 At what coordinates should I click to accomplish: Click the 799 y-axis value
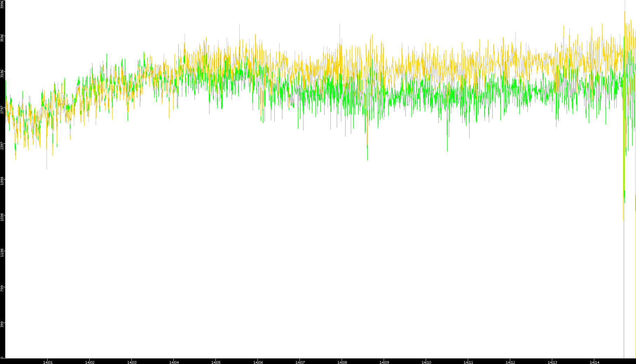[x=2, y=288]
